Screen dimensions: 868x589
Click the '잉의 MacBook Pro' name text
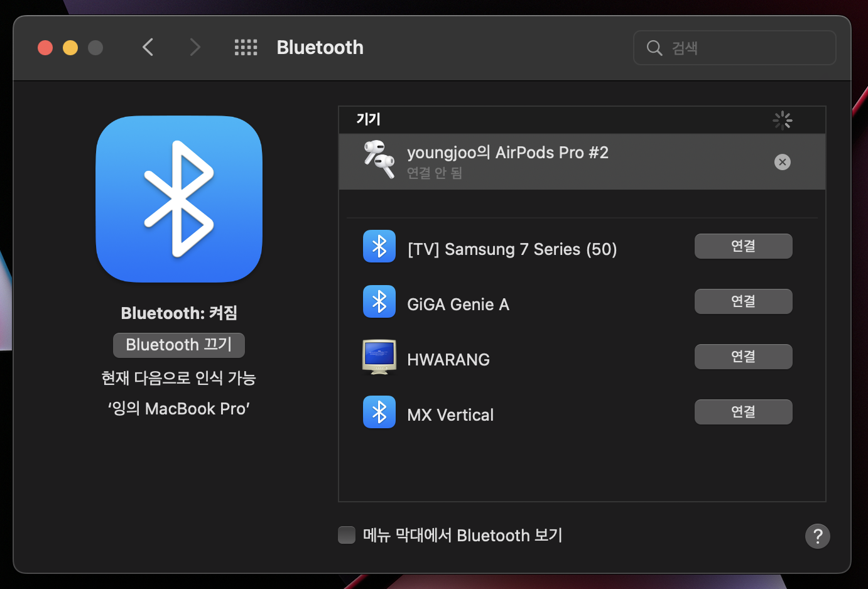(179, 409)
